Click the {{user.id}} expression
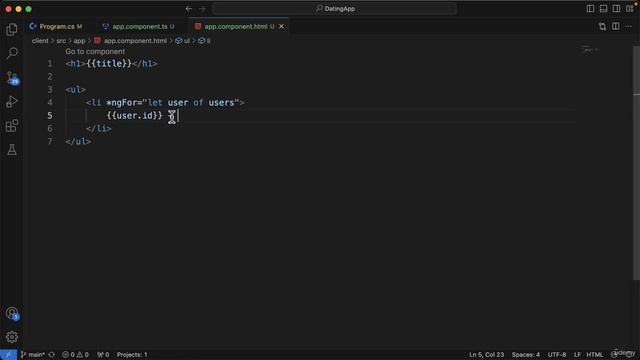Screen dimensions: 640x360 (135, 116)
